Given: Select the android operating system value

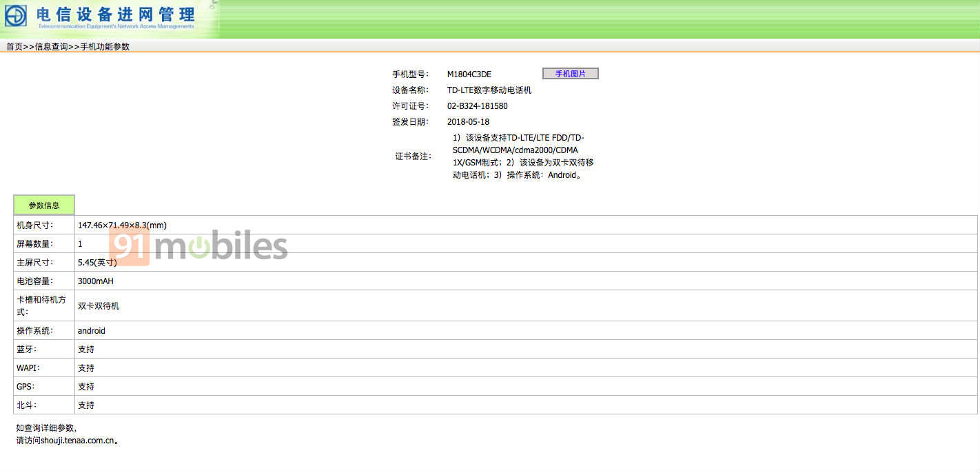Looking at the screenshot, I should coord(91,331).
